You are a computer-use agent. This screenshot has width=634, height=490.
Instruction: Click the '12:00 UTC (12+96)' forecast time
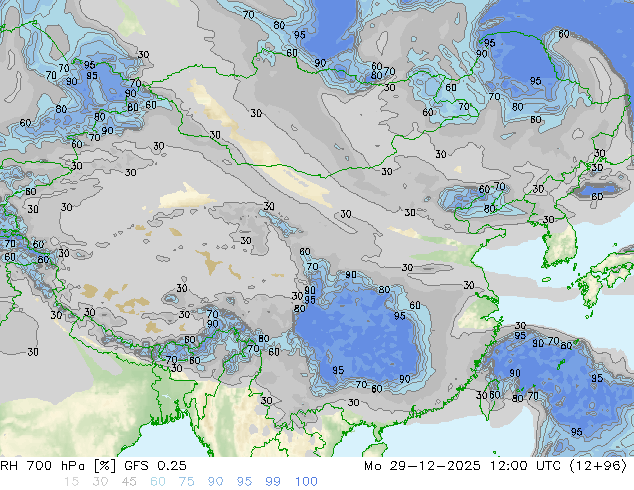point(558,466)
